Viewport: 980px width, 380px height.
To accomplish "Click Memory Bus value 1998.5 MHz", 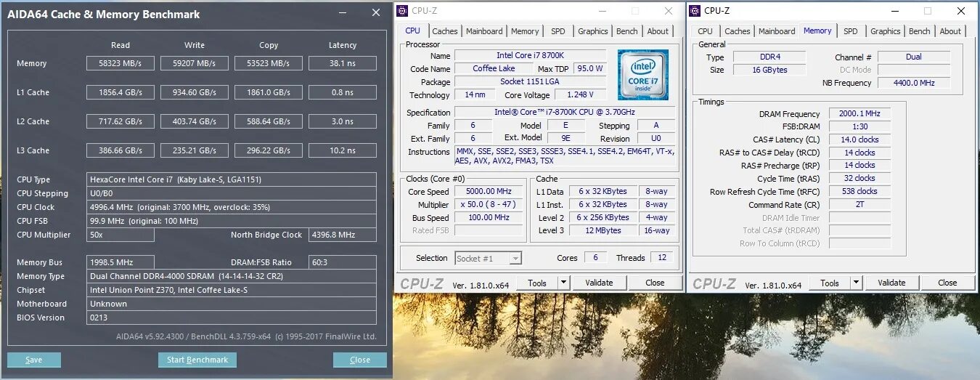I will pyautogui.click(x=121, y=262).
